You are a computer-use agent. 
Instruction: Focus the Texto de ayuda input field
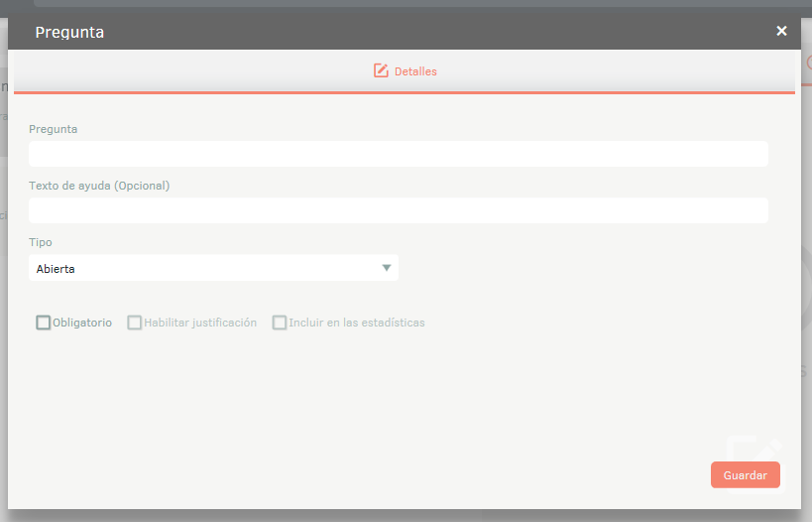399,210
